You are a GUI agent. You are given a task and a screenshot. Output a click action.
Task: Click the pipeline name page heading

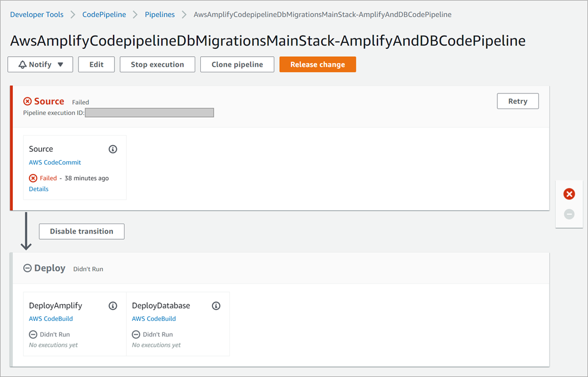268,41
